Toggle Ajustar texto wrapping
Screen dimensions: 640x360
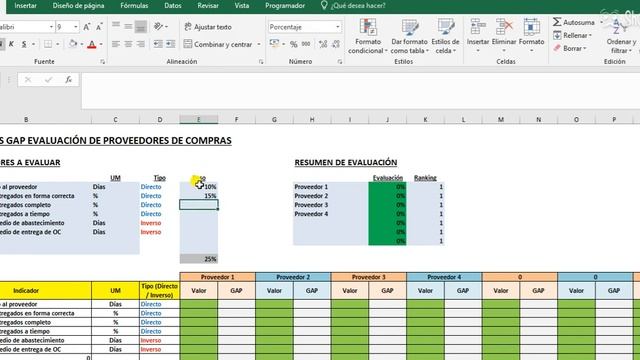pyautogui.click(x=208, y=27)
